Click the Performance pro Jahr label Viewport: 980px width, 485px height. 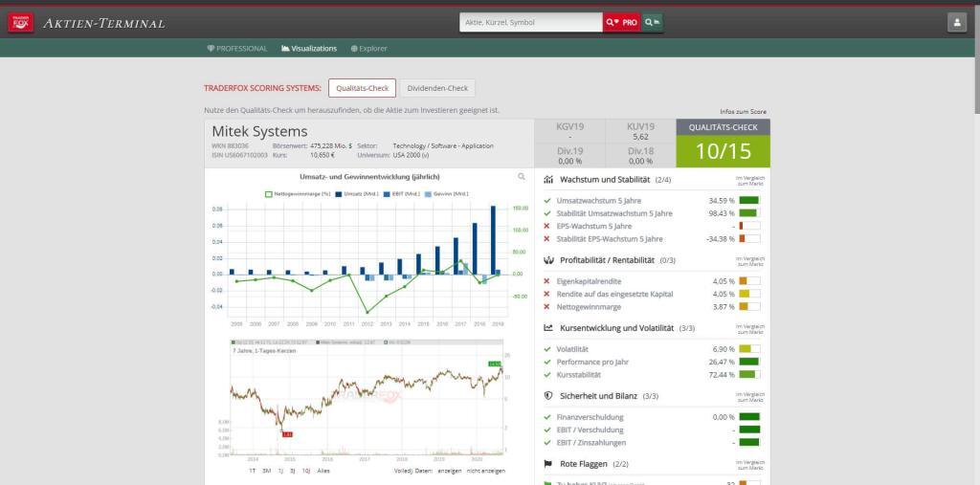(592, 363)
